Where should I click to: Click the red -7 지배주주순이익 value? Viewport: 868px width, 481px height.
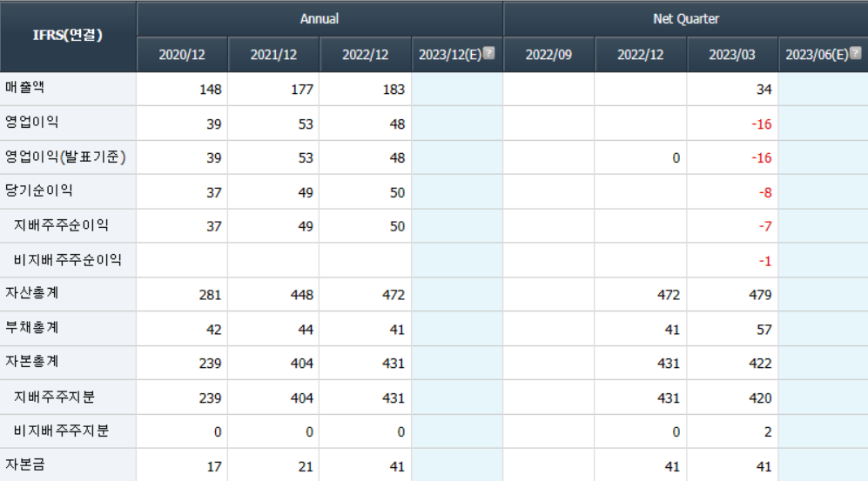(765, 227)
